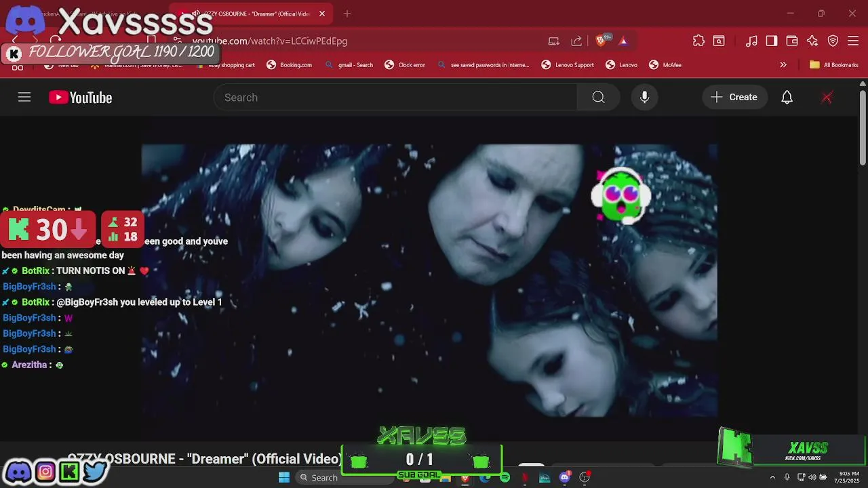Go to the YouTube home logo
868x488 pixels.
coord(80,98)
